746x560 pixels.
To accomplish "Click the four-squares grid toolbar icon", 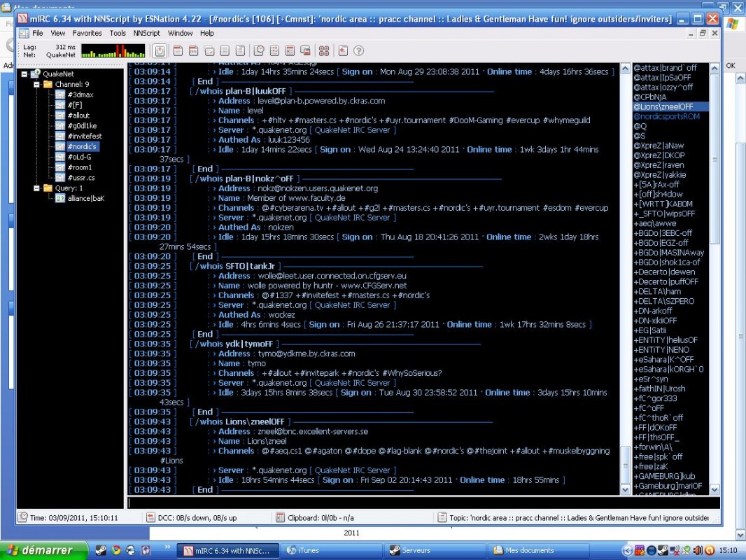I will [323, 50].
